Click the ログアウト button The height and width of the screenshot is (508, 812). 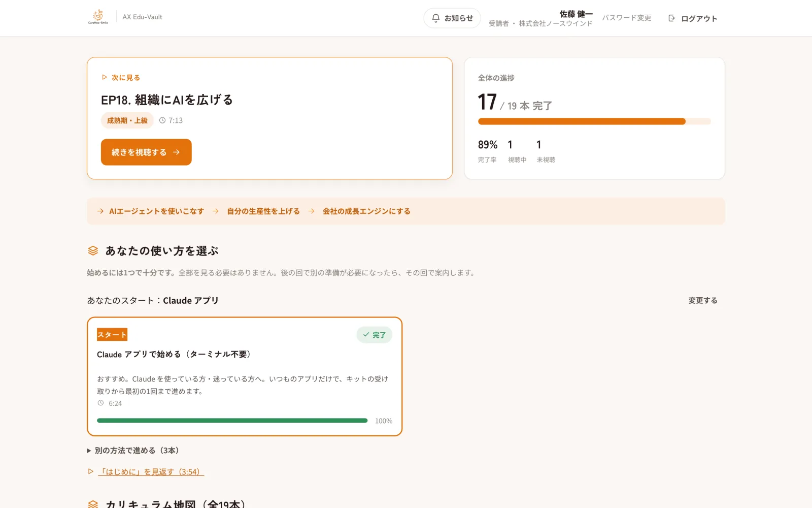tap(693, 18)
